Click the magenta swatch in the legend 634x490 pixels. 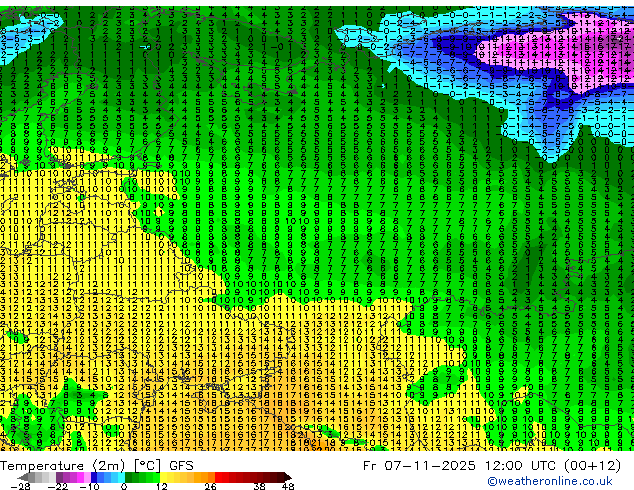click(x=80, y=477)
